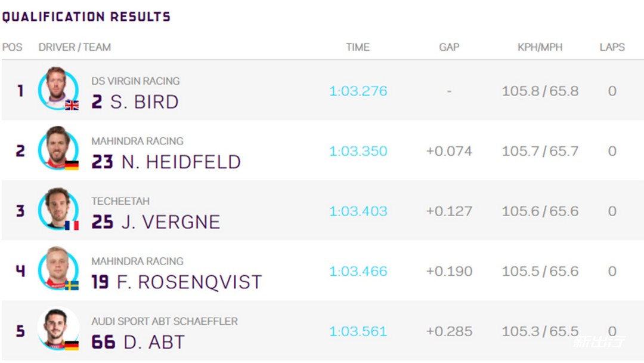Screen dimensions: 644x363
Task: Sort results by the GAP column header
Action: (449, 47)
